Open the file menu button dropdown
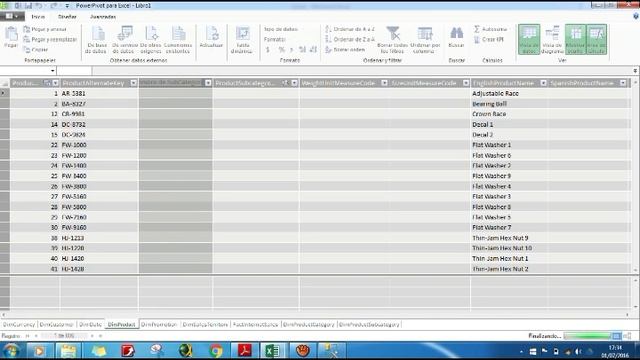Viewport: 640px width, 360px height. coord(12,16)
